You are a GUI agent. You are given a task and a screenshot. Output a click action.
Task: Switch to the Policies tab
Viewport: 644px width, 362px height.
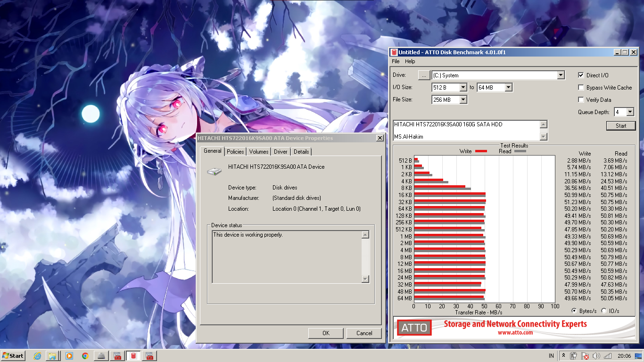235,151
